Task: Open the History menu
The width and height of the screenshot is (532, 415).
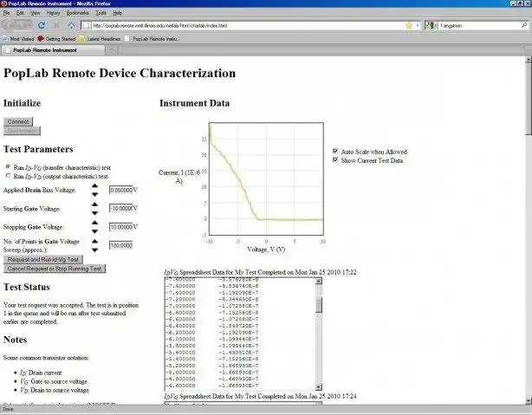Action: (53, 13)
